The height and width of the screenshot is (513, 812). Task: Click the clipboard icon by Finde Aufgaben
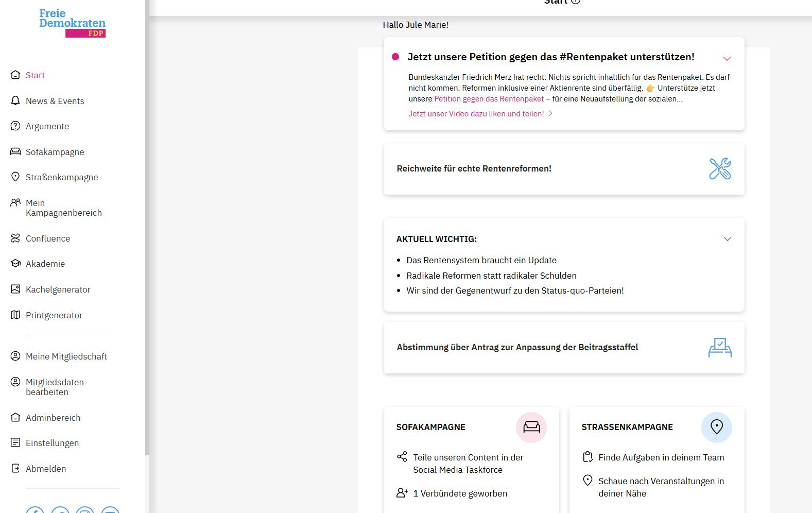[x=588, y=457]
